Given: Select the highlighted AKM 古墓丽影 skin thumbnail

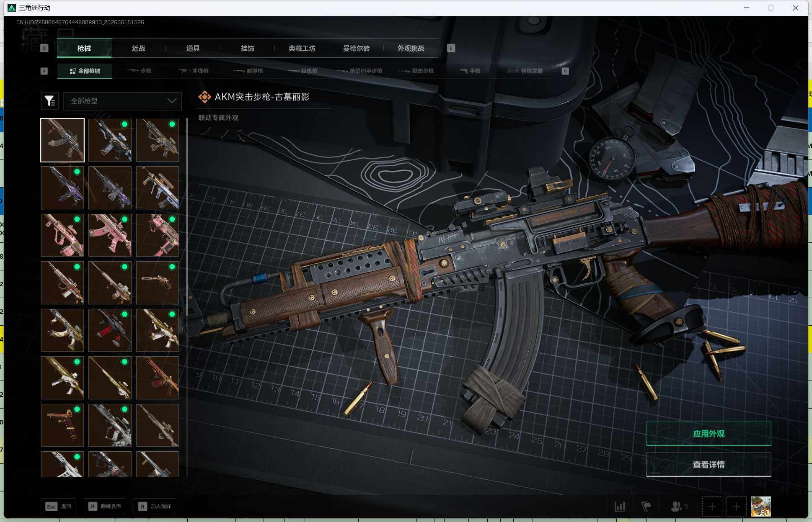Looking at the screenshot, I should pyautogui.click(x=62, y=140).
